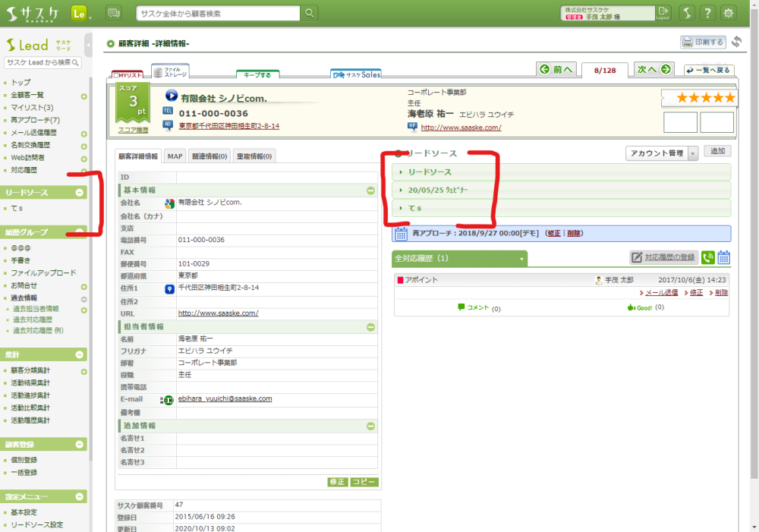Click into the サスケ Lead から検索 field

[x=43, y=62]
